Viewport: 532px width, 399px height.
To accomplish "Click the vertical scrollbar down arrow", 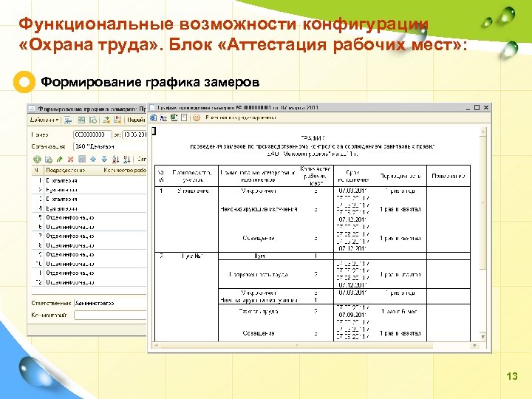I will (483, 337).
